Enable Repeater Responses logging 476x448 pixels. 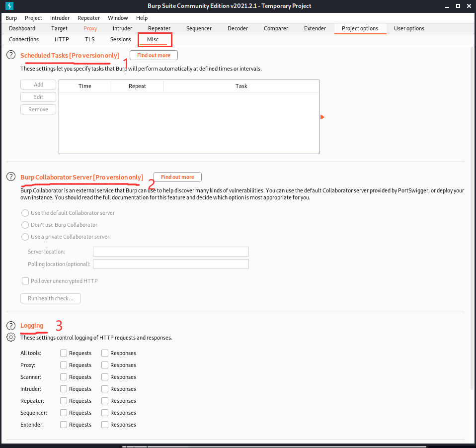pyautogui.click(x=105, y=401)
